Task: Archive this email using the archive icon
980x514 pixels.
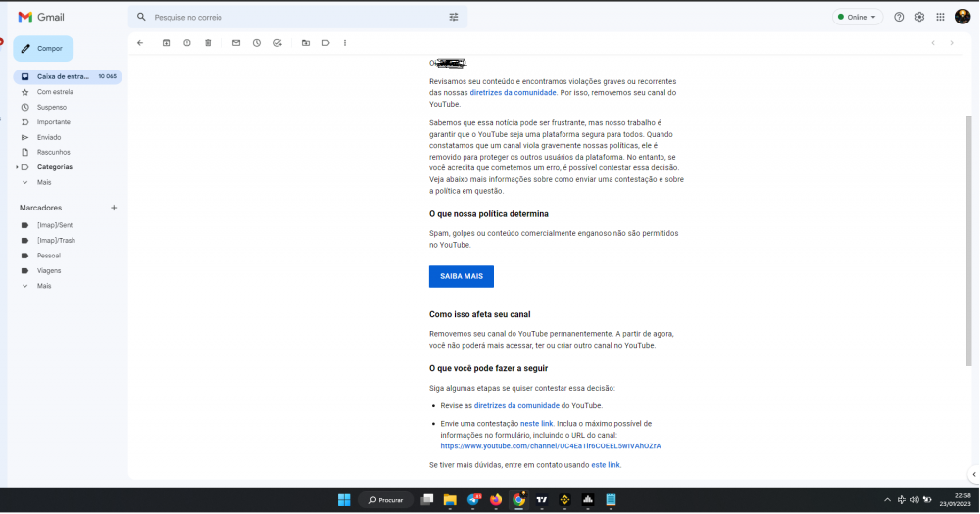Action: point(167,43)
